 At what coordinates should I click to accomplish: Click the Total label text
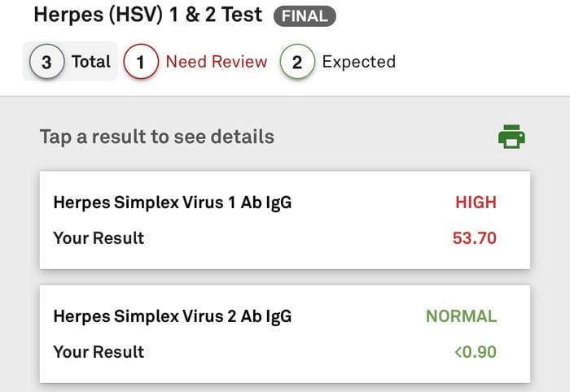tap(91, 61)
